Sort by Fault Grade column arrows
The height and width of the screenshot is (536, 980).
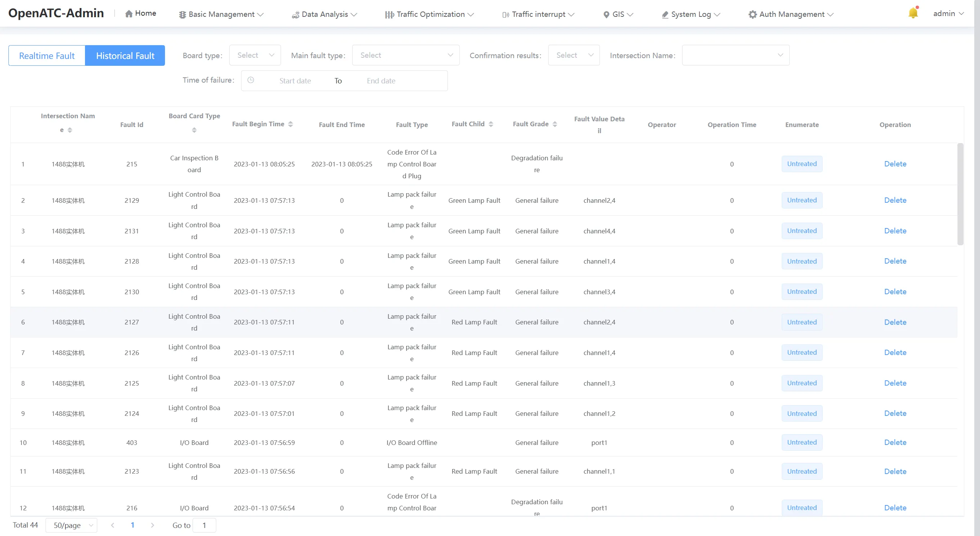[555, 124]
